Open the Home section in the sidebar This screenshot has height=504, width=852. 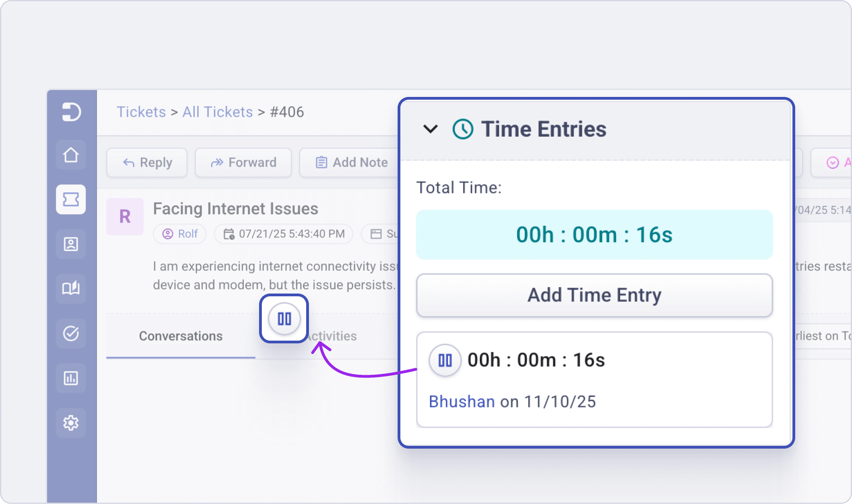coord(71,155)
